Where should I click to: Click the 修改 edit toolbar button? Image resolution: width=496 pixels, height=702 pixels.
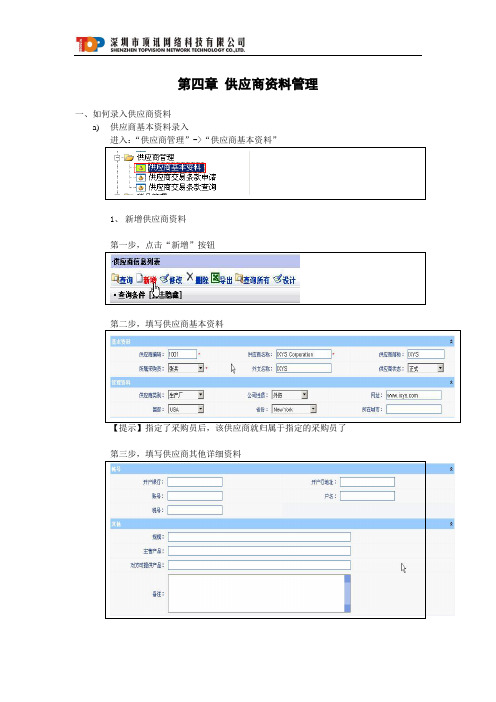(x=171, y=279)
